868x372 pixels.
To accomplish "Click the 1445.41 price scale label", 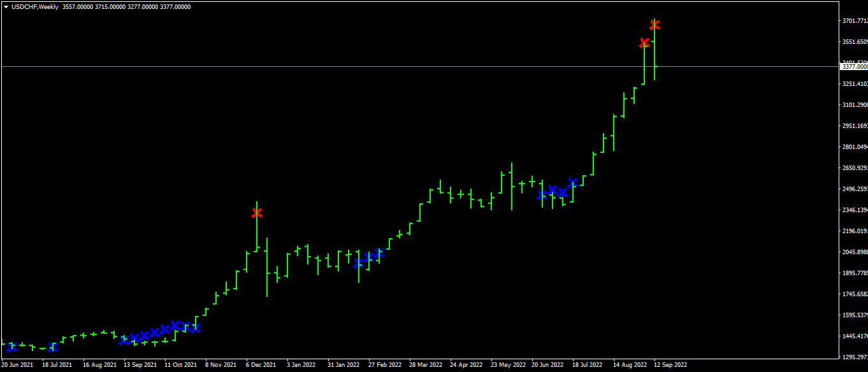I will (x=855, y=336).
